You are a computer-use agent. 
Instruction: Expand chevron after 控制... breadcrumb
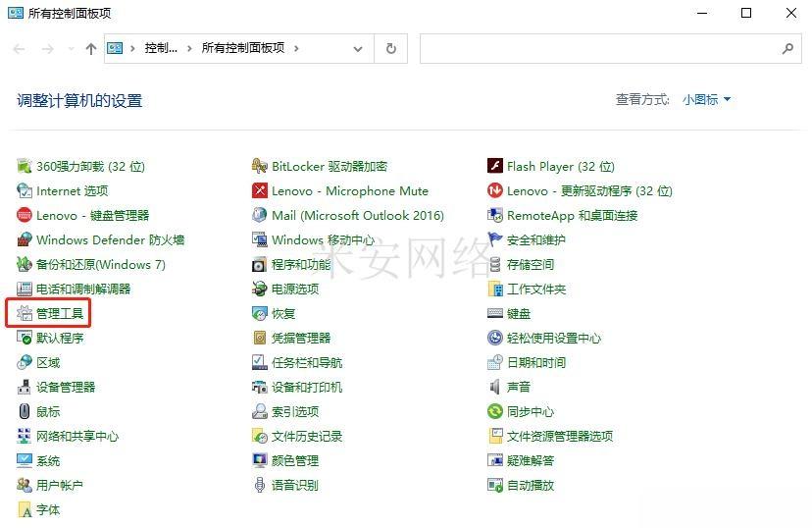pyautogui.click(x=189, y=49)
